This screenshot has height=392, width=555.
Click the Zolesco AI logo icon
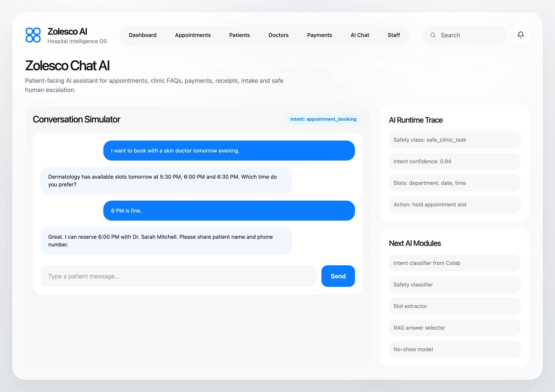point(33,35)
